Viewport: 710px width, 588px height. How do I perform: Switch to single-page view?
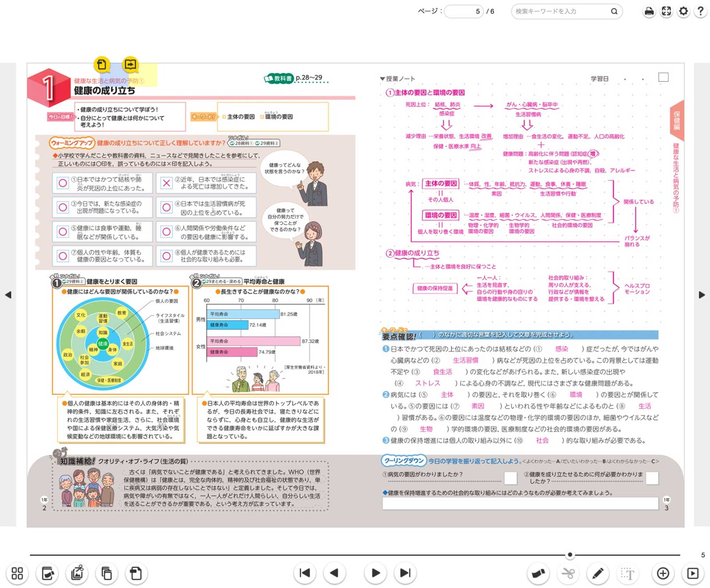click(x=136, y=573)
